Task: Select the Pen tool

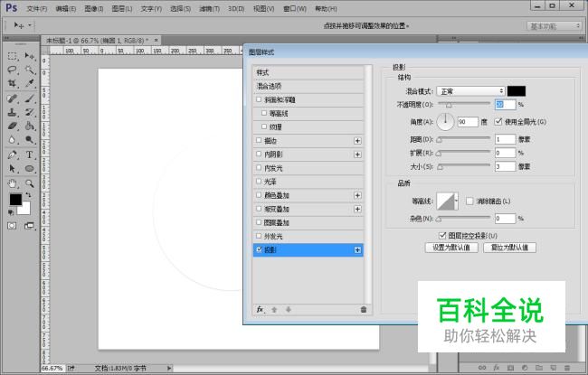Action: [x=13, y=155]
